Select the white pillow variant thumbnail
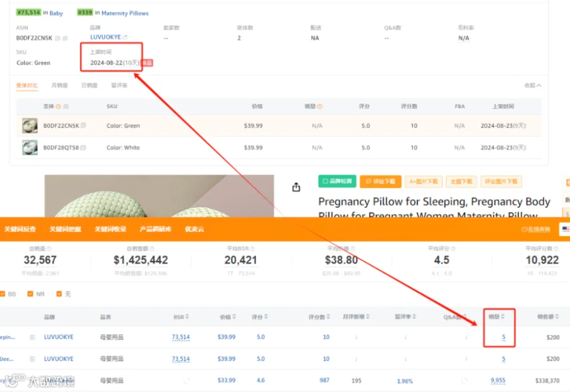 (30, 148)
